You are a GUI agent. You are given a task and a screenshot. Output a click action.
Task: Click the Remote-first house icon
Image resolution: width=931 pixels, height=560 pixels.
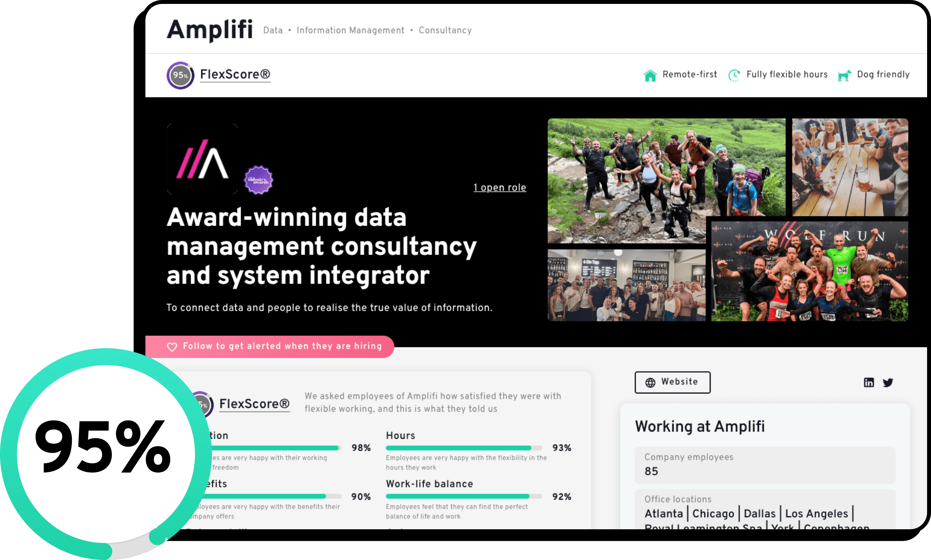[650, 75]
